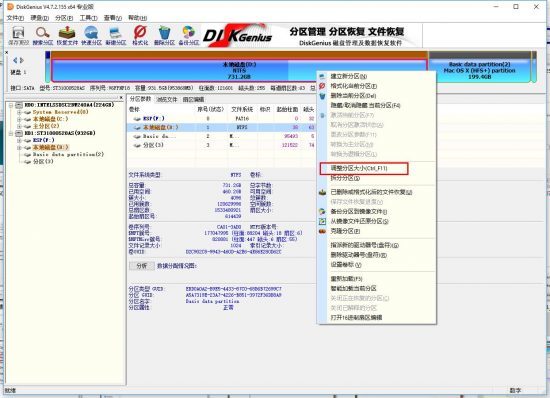Click the DiskGenius app icon in the title bar
The image size is (550, 398).
coord(10,7)
